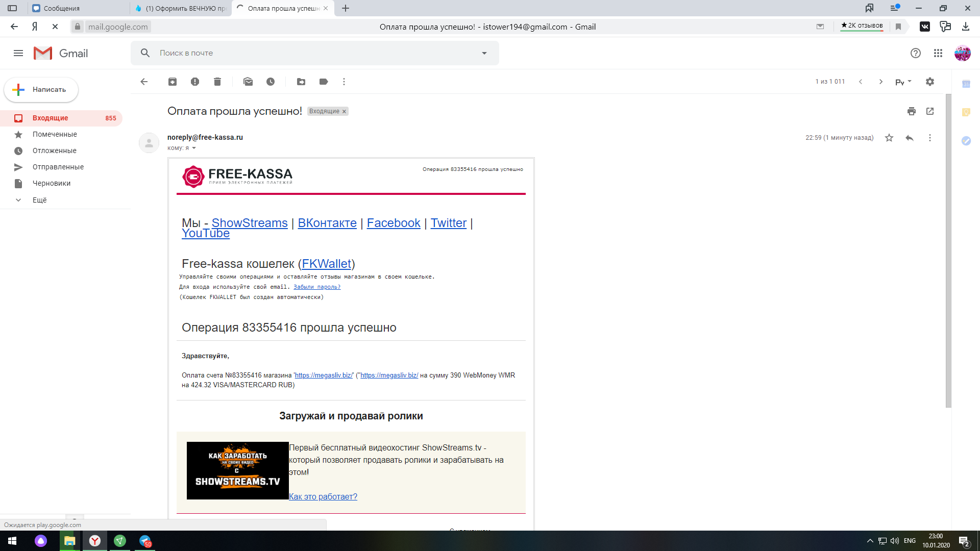The height and width of the screenshot is (551, 980).
Task: Show advanced search options dropdown
Action: 484,53
